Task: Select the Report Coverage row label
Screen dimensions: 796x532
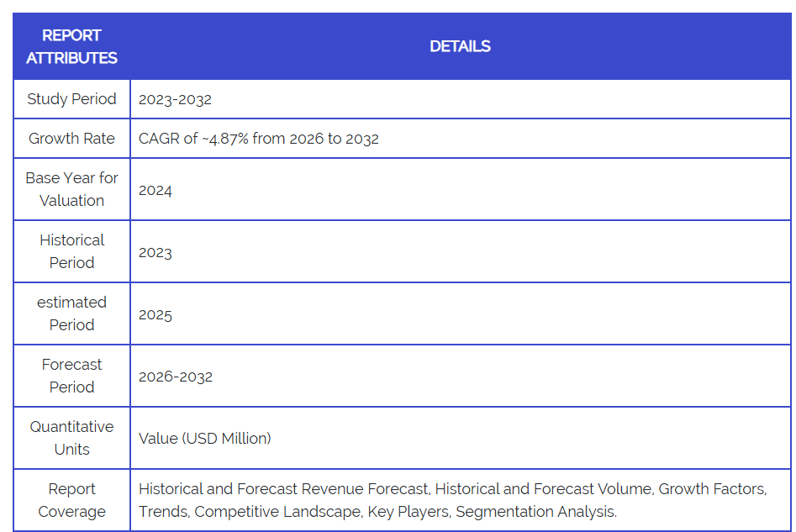Action: [71, 500]
